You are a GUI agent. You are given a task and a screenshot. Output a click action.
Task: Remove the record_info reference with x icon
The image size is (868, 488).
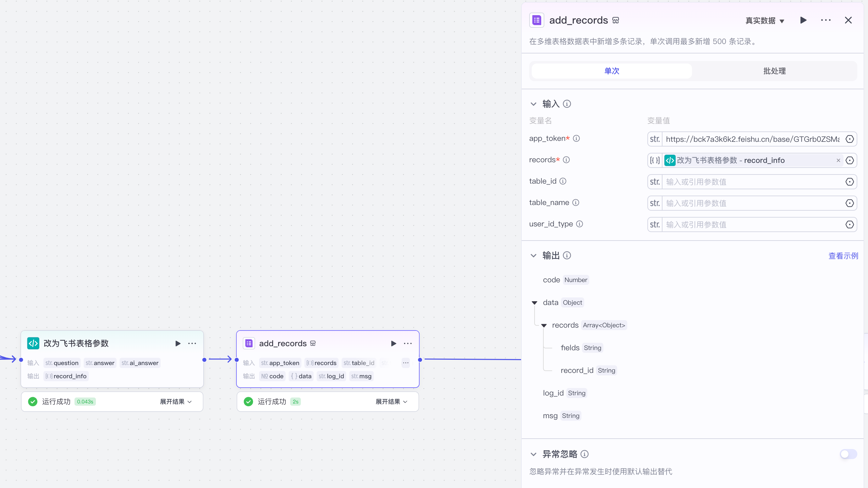(x=838, y=161)
